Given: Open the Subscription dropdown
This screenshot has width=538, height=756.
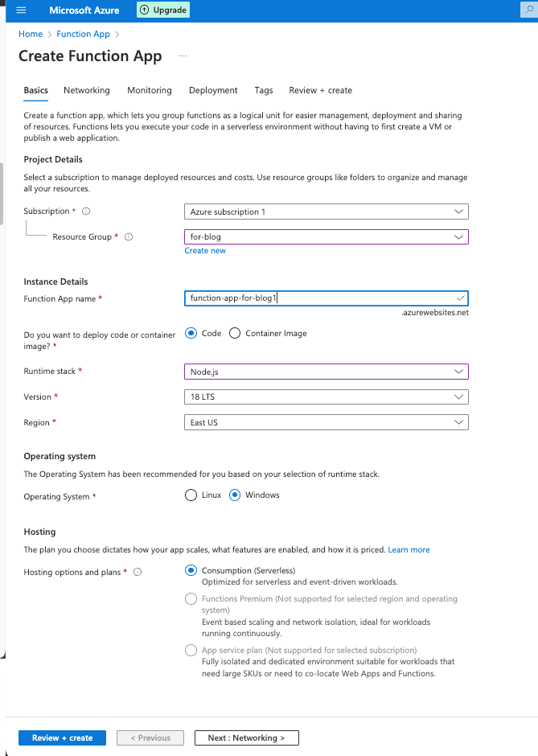Looking at the screenshot, I should tap(326, 211).
